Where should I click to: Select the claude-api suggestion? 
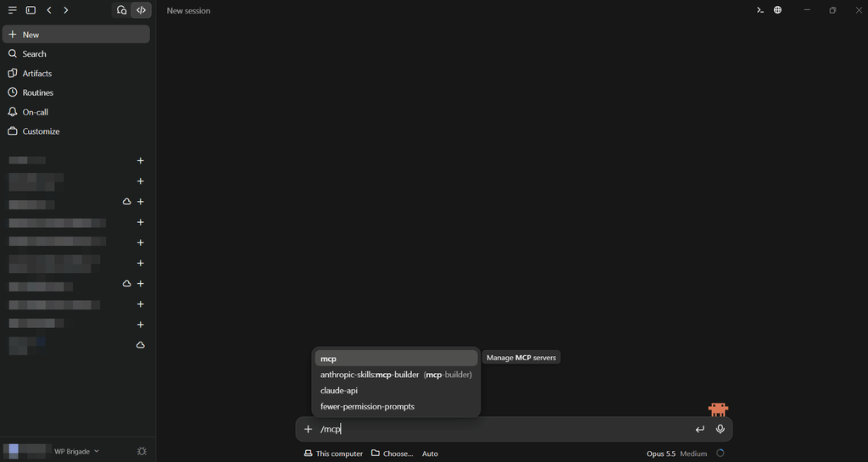[397, 391]
